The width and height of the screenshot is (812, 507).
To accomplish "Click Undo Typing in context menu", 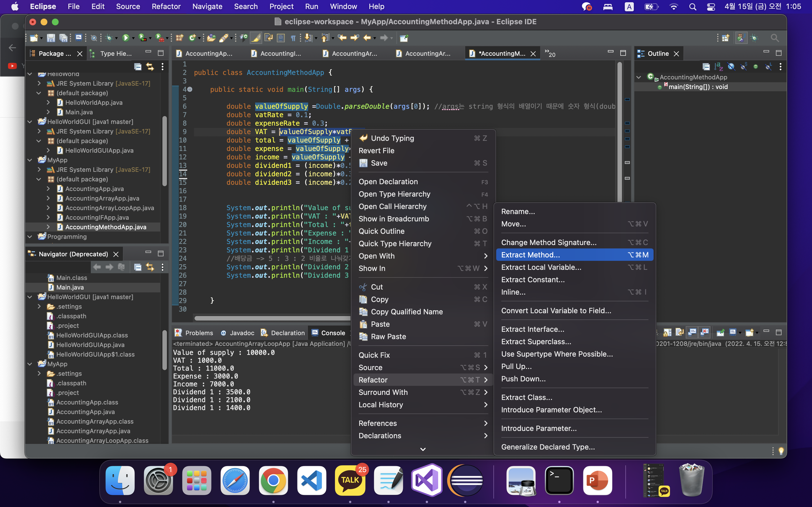I will [392, 138].
